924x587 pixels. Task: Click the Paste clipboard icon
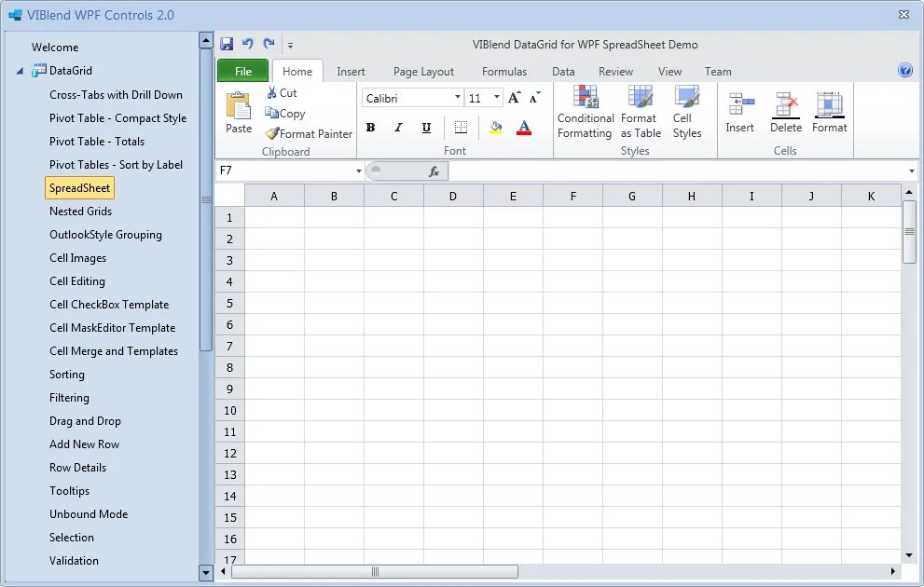(239, 105)
